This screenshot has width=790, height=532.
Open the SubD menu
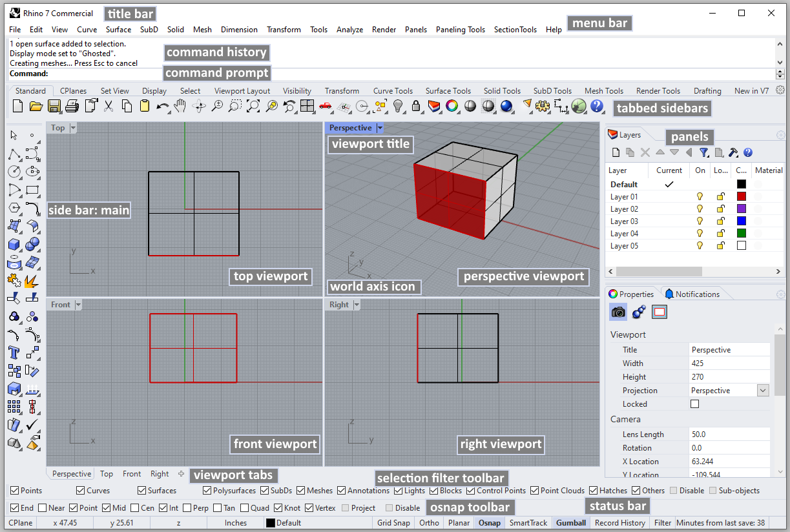click(149, 30)
